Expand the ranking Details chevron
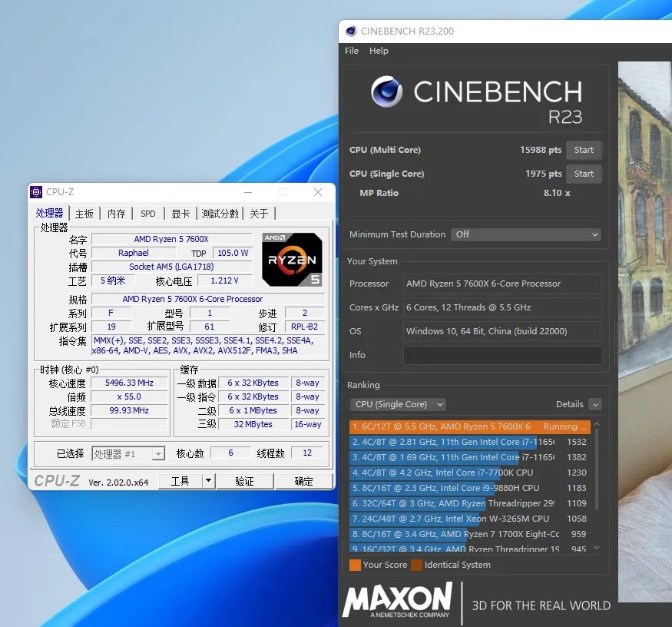The image size is (672, 627). tap(595, 404)
